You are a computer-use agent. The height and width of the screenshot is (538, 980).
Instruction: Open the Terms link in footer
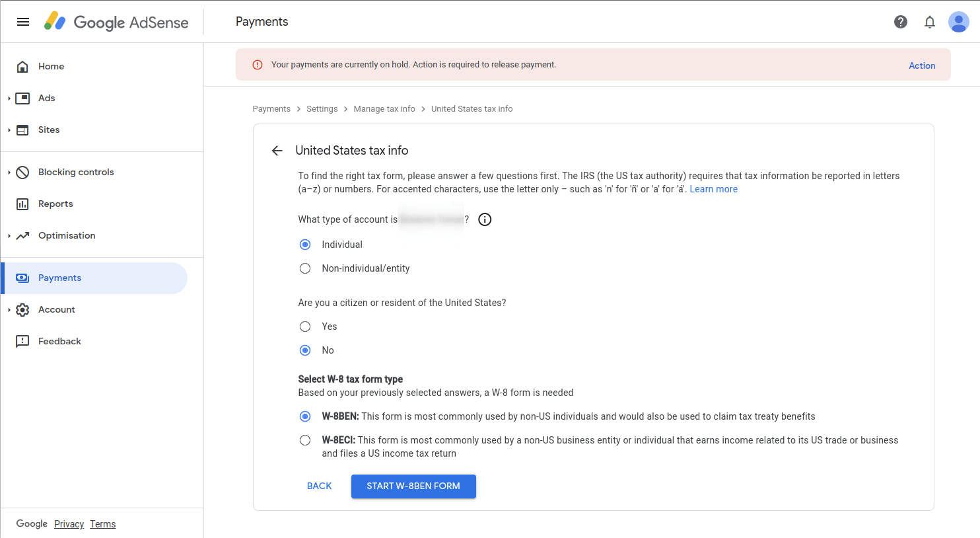point(103,524)
